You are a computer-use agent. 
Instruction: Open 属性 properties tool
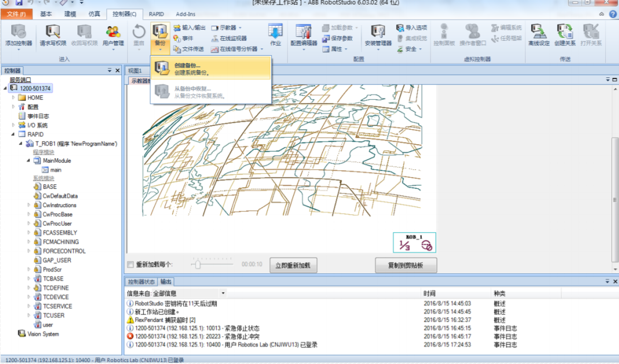335,49
